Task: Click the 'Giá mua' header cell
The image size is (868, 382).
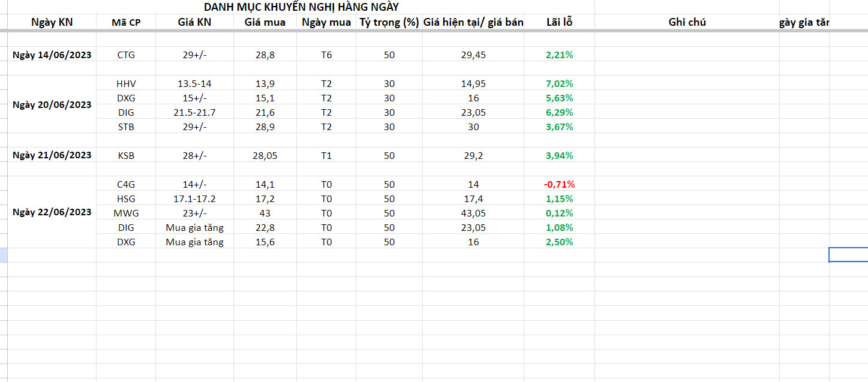Action: pos(265,22)
